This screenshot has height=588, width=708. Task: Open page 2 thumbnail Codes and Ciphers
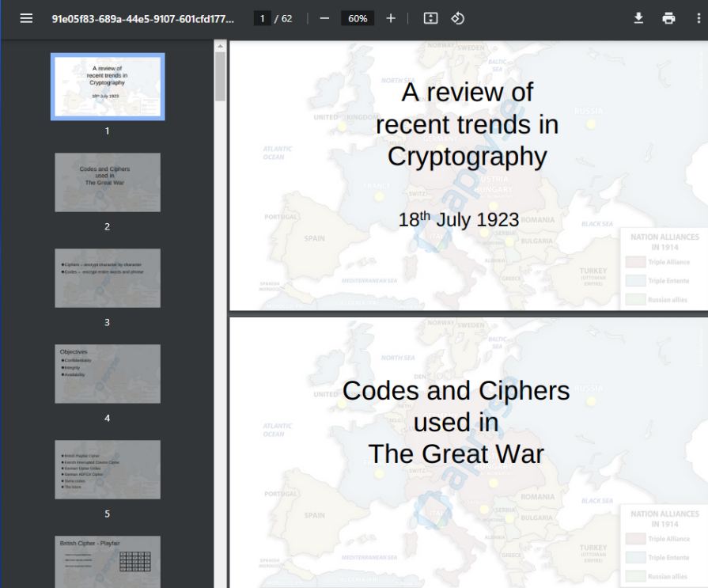tap(108, 183)
